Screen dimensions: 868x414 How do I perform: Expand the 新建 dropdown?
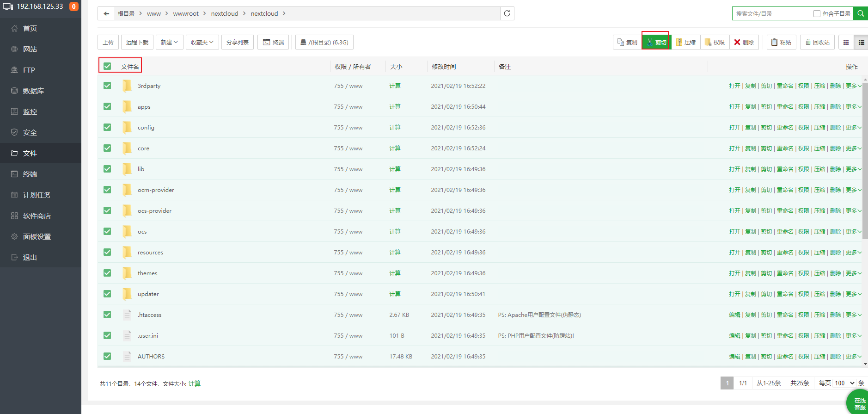169,42
